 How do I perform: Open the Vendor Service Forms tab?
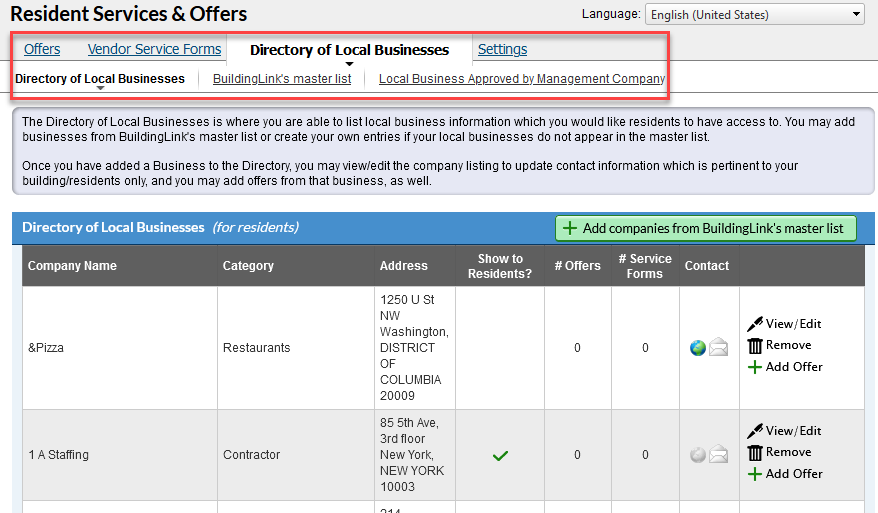coord(155,49)
